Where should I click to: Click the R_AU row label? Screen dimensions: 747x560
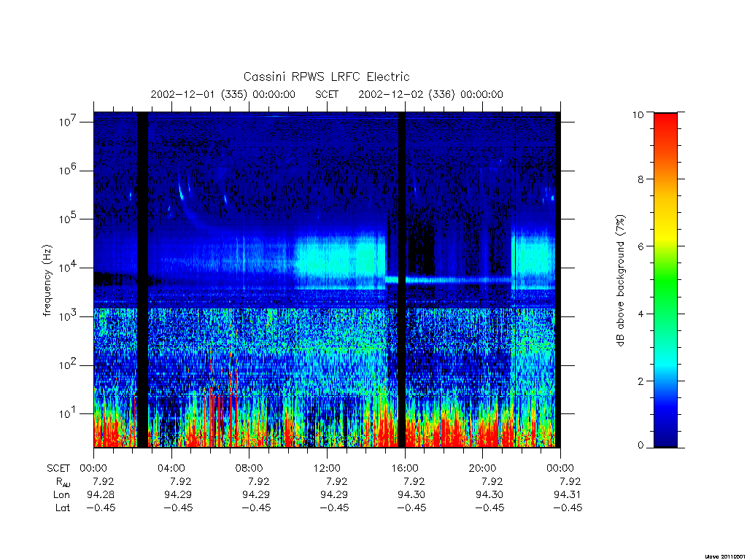(x=63, y=482)
